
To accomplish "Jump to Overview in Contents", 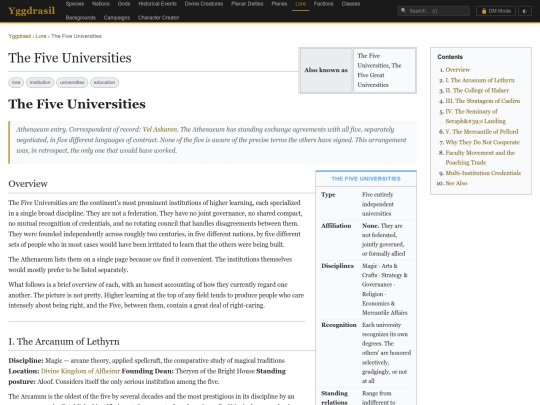I will [457, 70].
